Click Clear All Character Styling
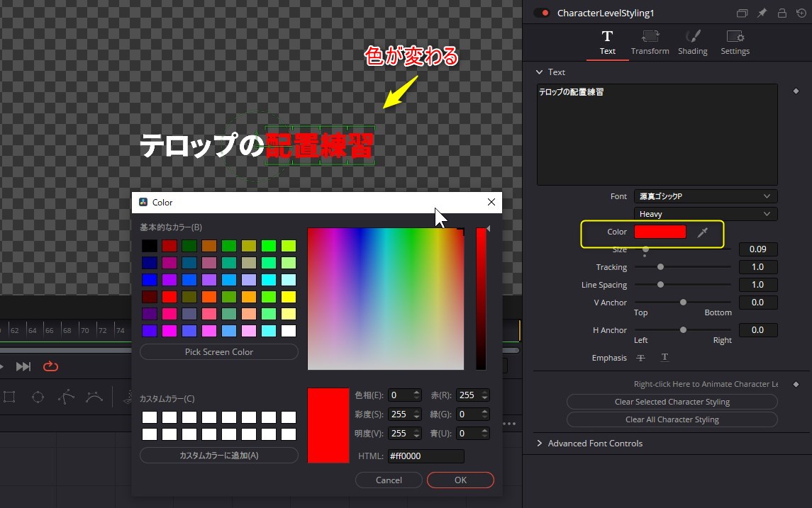This screenshot has height=508, width=812. tap(672, 419)
